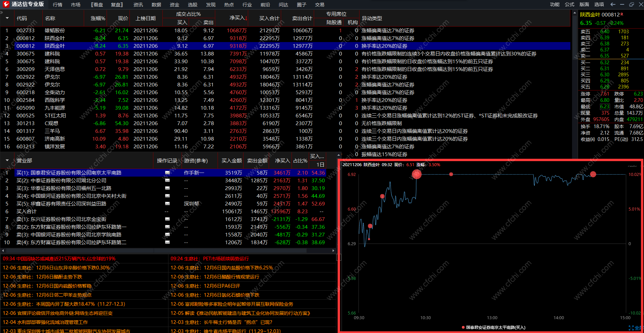Click the horizontal scrollbar under the 营业部 table
The image size is (644, 333).
click(x=168, y=250)
